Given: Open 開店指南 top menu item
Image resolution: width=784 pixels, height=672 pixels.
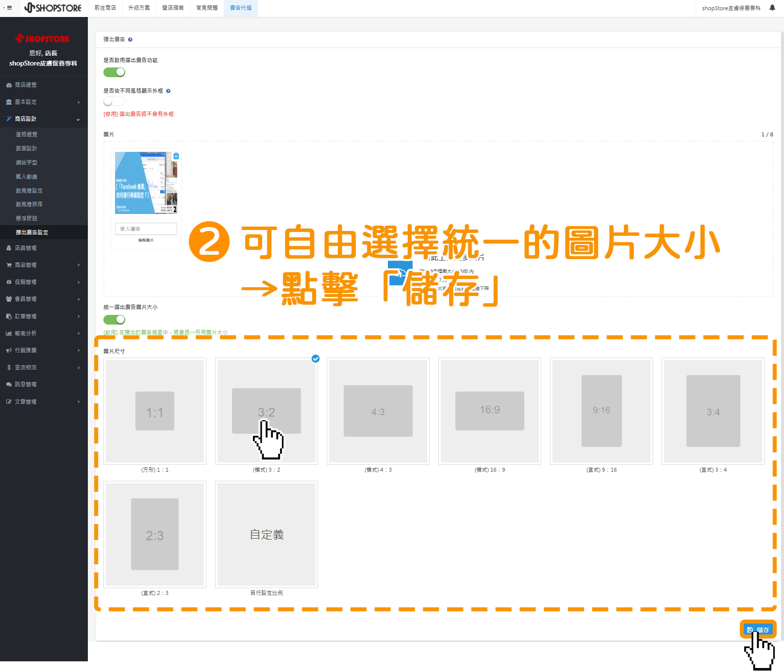Looking at the screenshot, I should pyautogui.click(x=173, y=8).
